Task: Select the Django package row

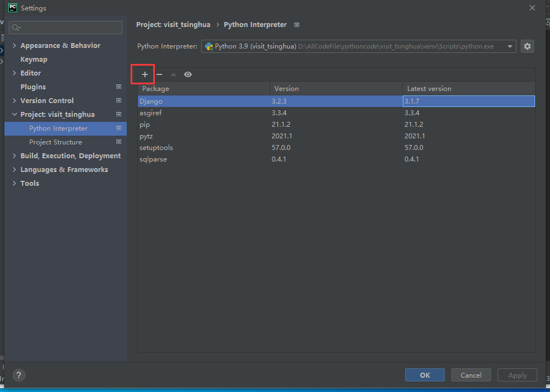Action: [x=336, y=101]
